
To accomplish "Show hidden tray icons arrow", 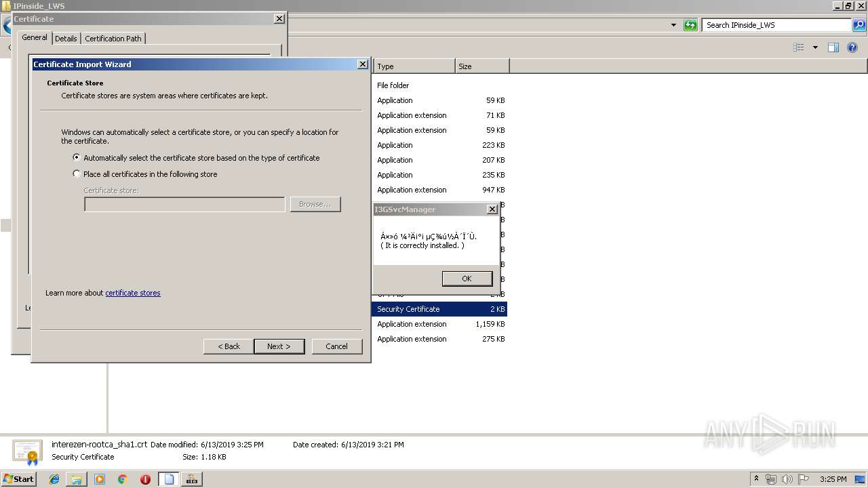I will 756,479.
